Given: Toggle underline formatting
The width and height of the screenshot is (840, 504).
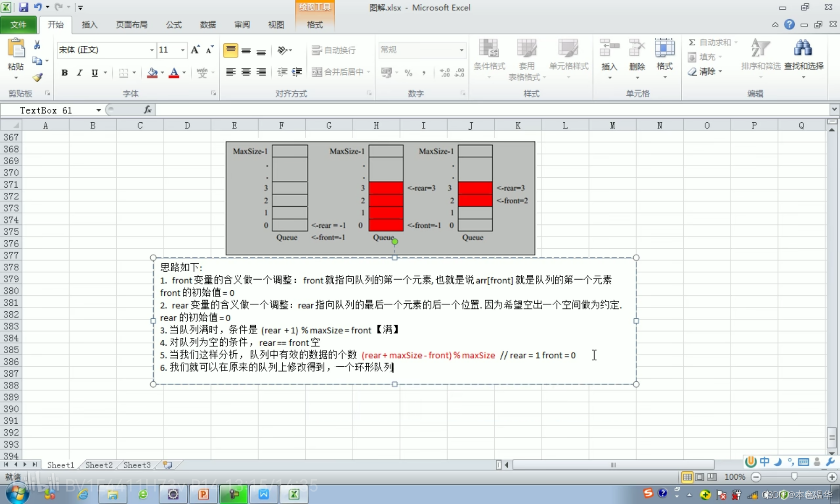Looking at the screenshot, I should (94, 73).
